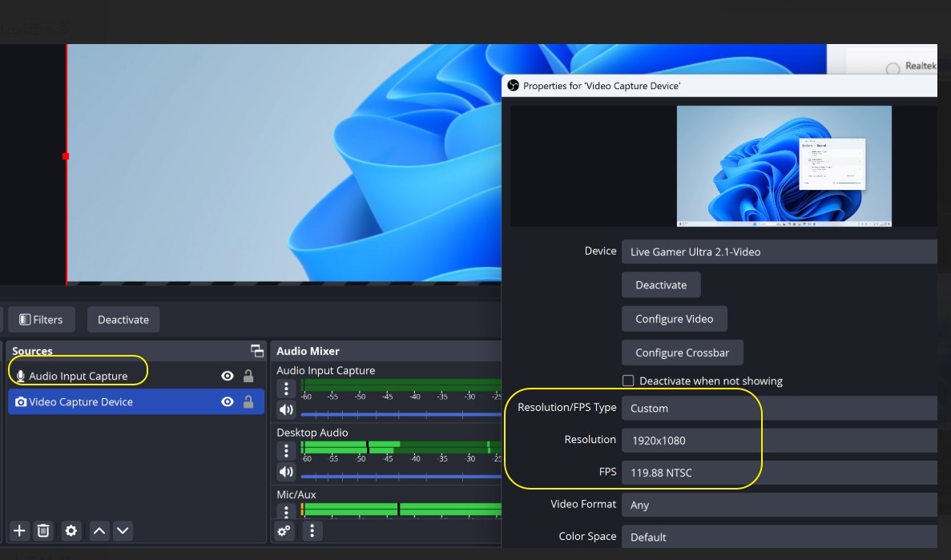Open the Device dropdown in Properties
Screen dimensions: 951x560
click(779, 252)
